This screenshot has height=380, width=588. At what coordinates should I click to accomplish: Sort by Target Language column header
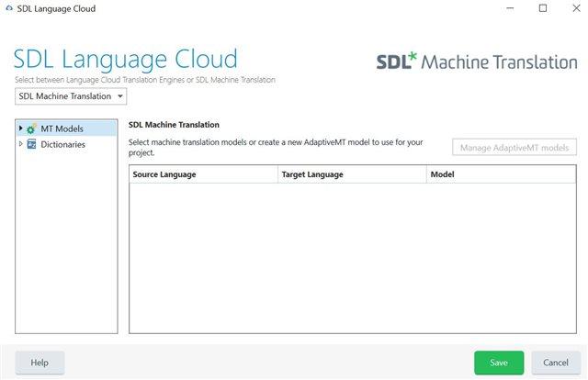pos(352,174)
